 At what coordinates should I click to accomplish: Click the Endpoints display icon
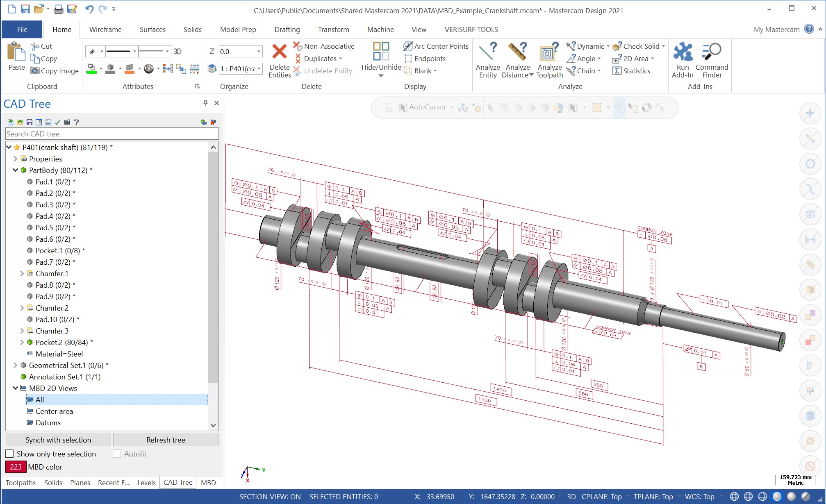[x=408, y=59]
